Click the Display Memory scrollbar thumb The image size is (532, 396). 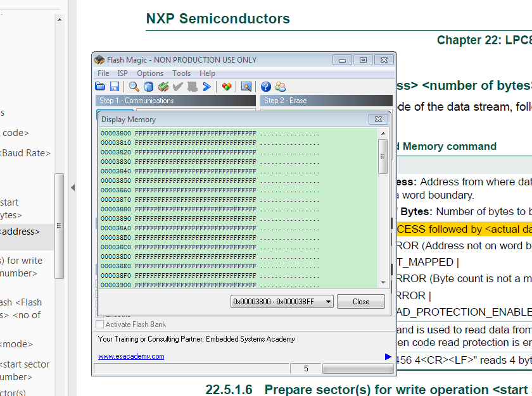383,156
